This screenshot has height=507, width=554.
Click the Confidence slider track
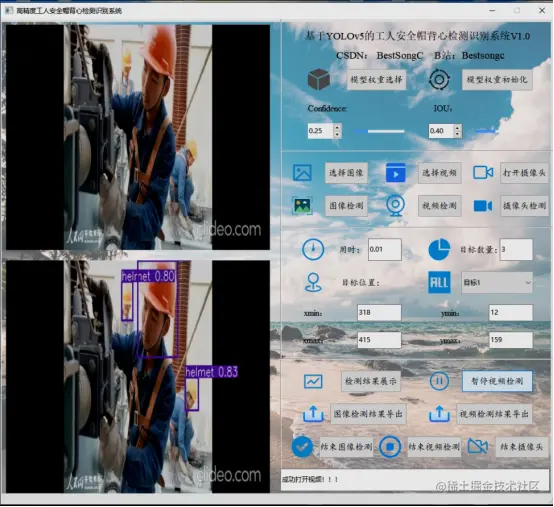[379, 131]
